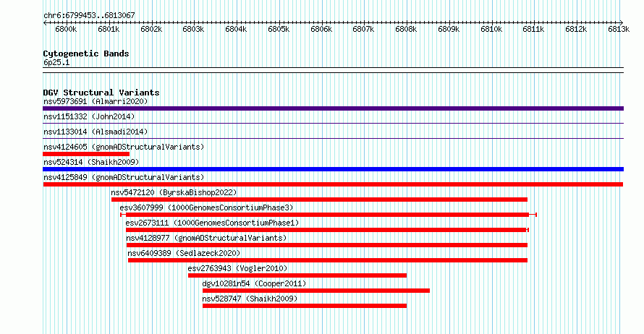The width and height of the screenshot is (644, 334).
Task: Click nsv4124605 (gnomADStructuralVariants) label
Action: [124, 147]
